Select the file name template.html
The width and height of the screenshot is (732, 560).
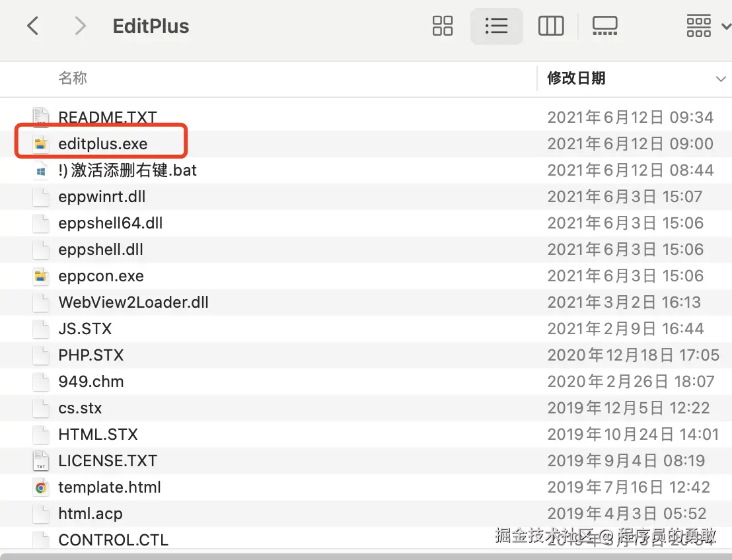coord(109,487)
